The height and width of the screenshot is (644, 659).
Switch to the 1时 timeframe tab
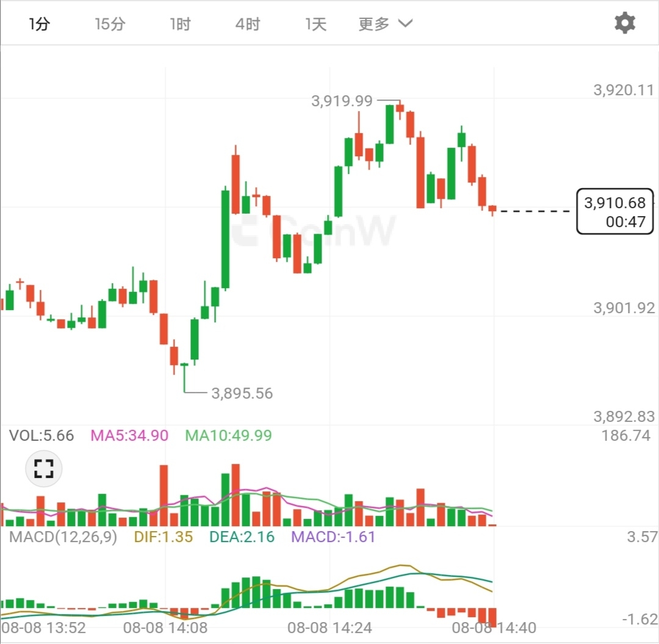click(x=180, y=24)
